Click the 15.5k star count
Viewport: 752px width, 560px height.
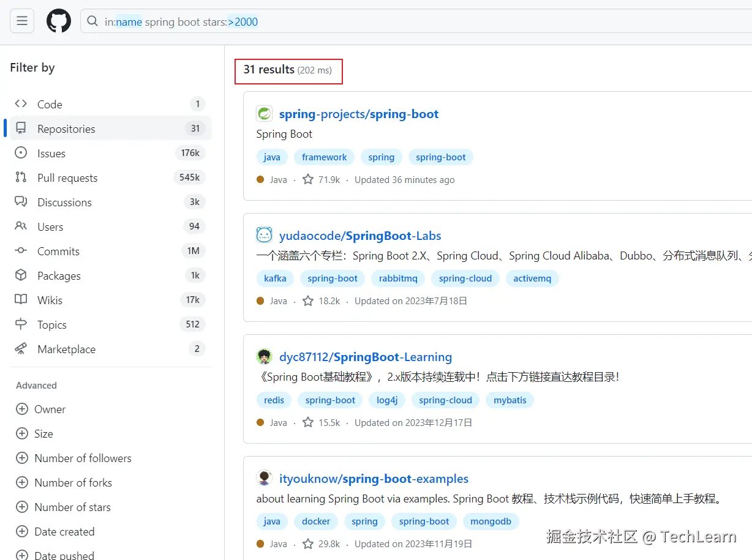[x=321, y=422]
